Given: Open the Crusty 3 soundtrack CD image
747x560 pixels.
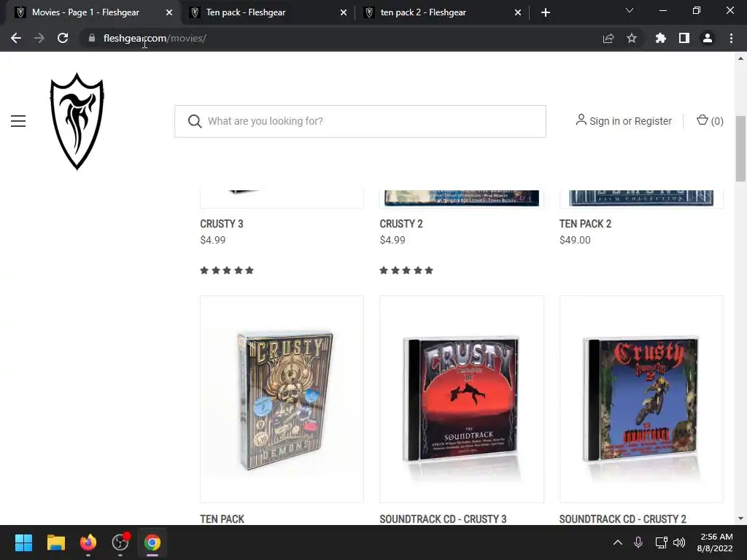Looking at the screenshot, I should [462, 399].
